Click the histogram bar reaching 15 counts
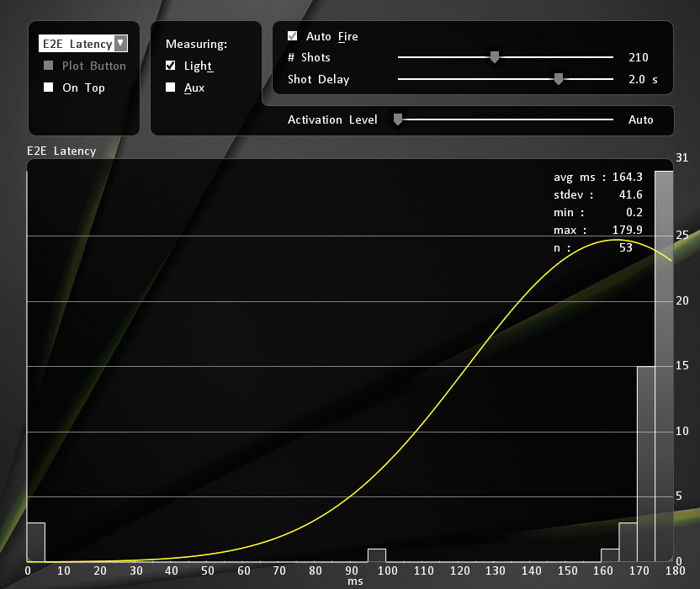 [x=645, y=463]
